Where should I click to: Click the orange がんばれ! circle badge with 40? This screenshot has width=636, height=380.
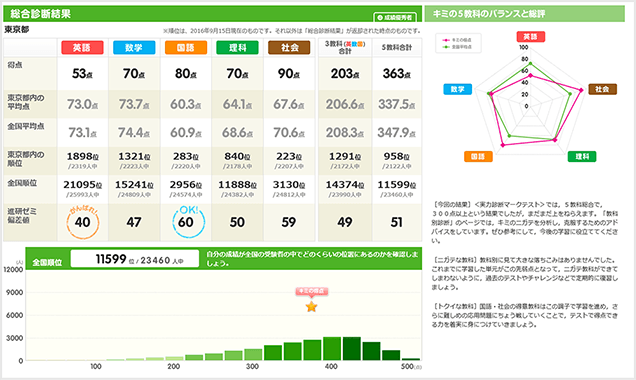(x=82, y=222)
